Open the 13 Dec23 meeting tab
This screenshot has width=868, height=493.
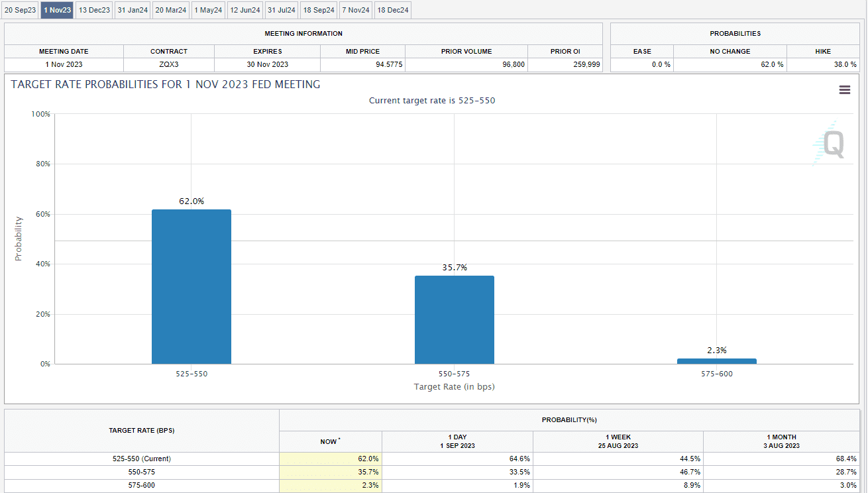93,10
